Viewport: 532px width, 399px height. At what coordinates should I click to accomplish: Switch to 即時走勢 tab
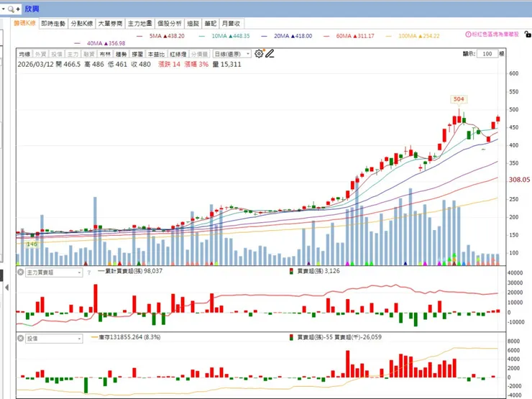click(x=53, y=24)
